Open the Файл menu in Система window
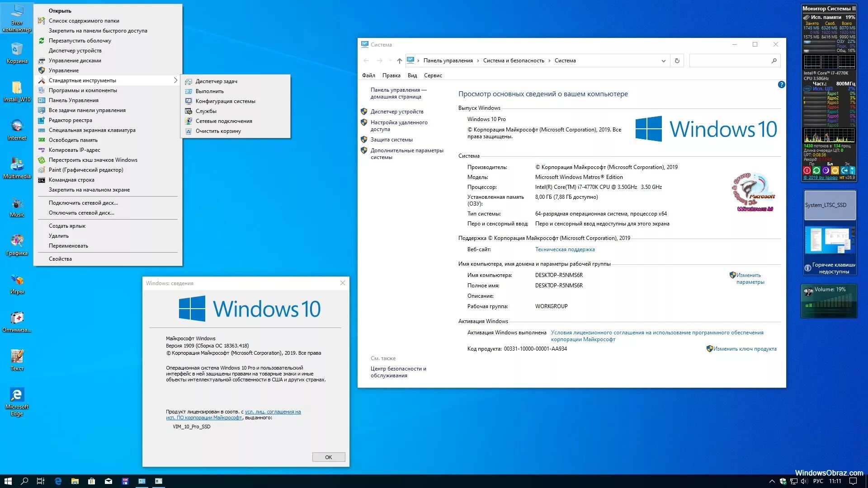This screenshot has width=868, height=488. pyautogui.click(x=368, y=75)
